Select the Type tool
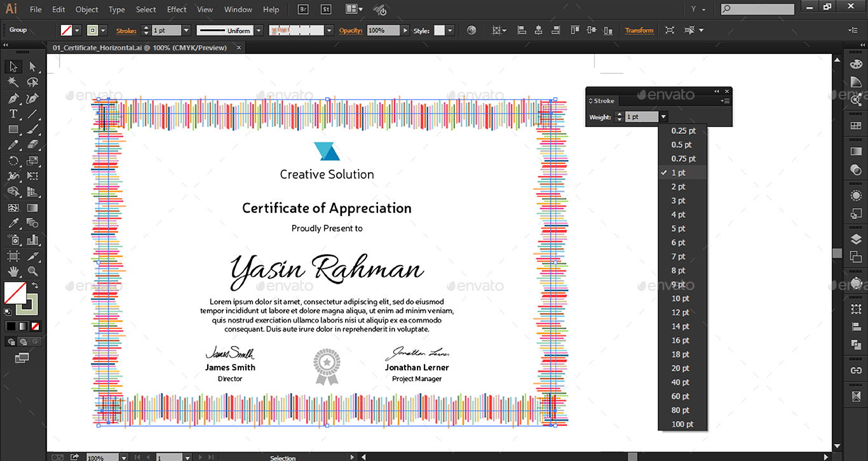The image size is (868, 461). pos(13,114)
